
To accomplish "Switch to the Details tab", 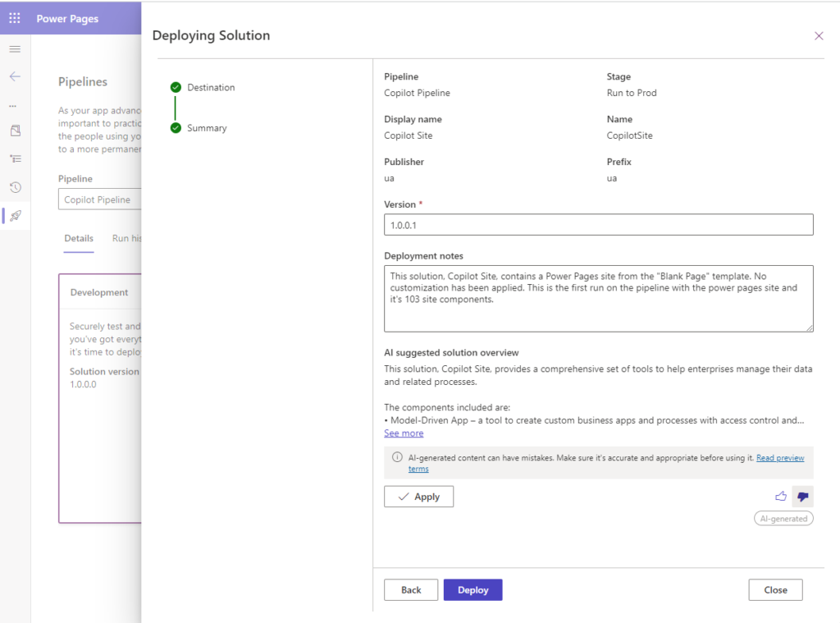I will 79,238.
